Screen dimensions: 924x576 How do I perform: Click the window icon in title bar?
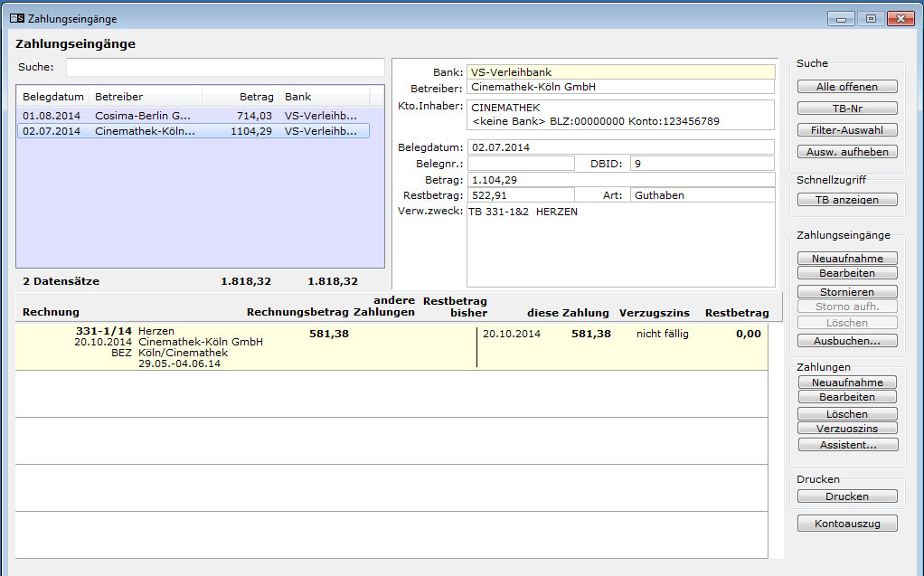tap(16, 18)
